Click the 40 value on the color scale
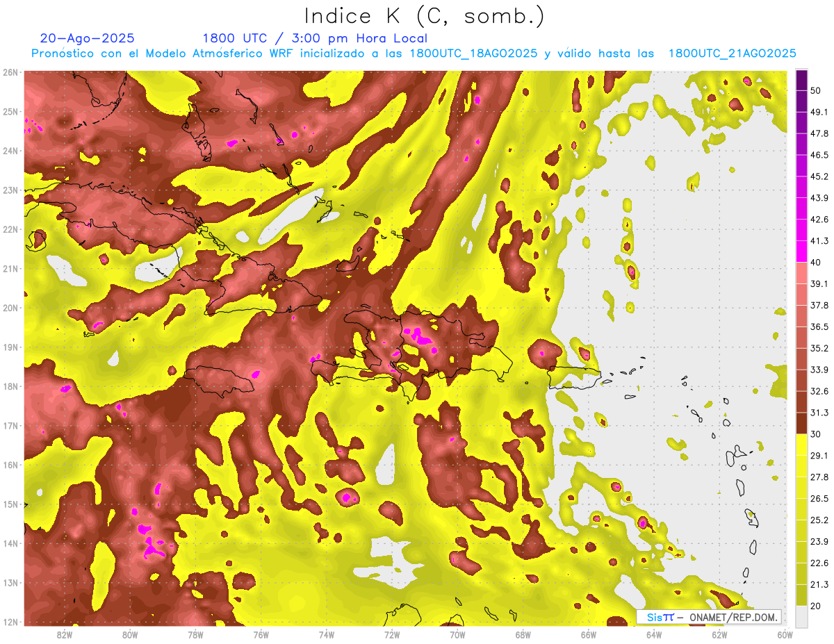The height and width of the screenshot is (644, 834). tap(816, 262)
